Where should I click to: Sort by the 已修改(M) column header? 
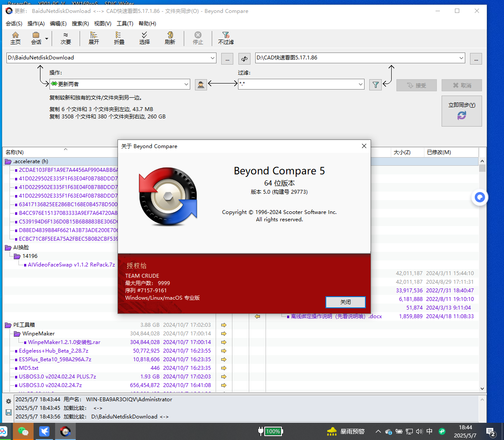pos(439,152)
